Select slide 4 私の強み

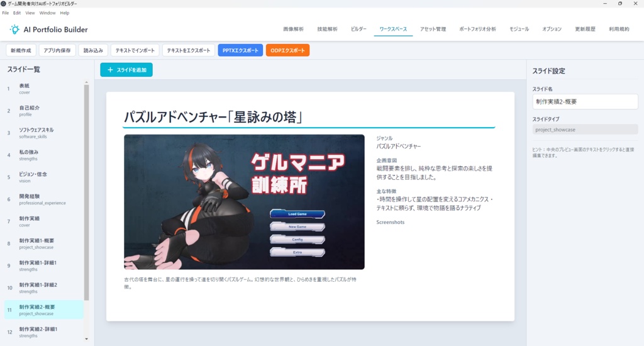tap(44, 155)
